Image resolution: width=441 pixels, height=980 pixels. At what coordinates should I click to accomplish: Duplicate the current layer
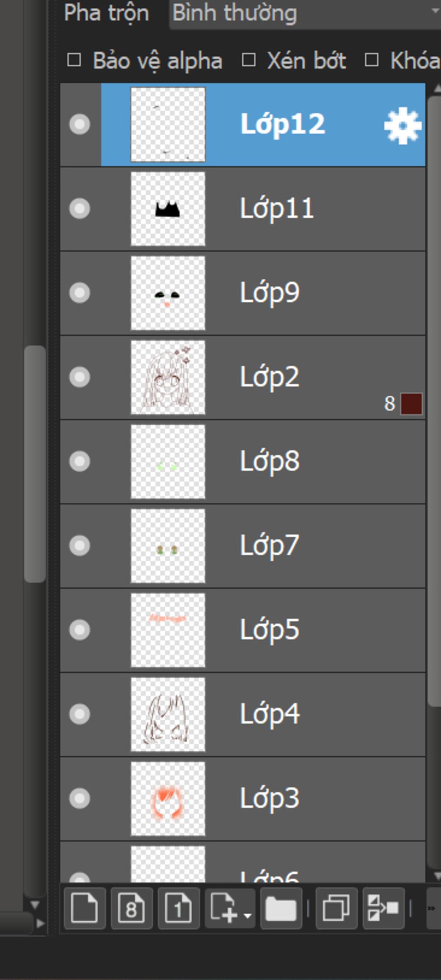pos(336,908)
